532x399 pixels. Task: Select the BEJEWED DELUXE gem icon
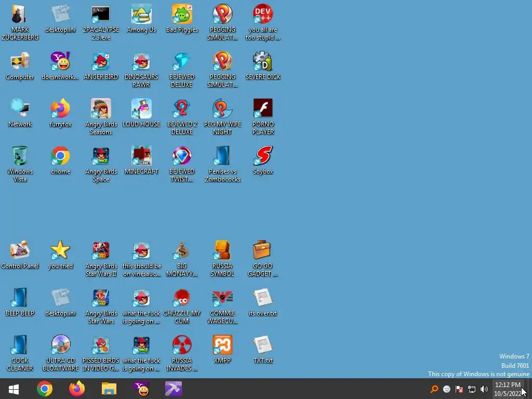(182, 62)
